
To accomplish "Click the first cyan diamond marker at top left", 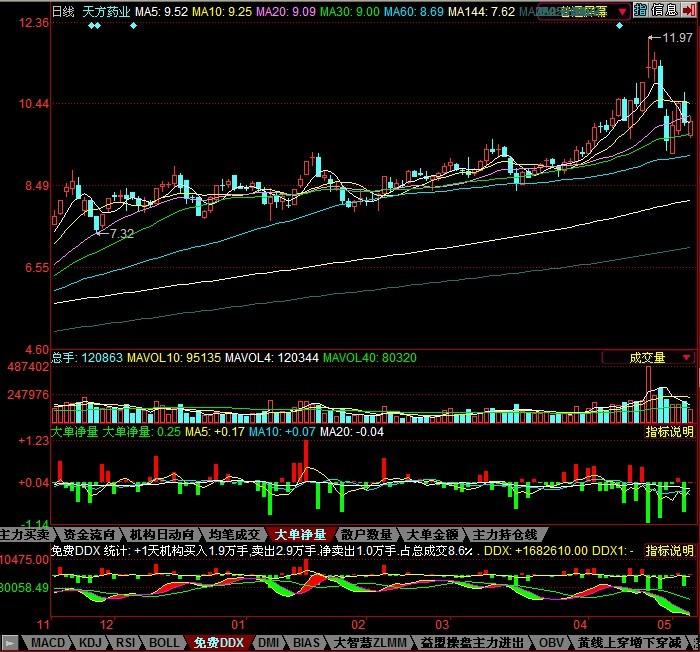I will [91, 25].
